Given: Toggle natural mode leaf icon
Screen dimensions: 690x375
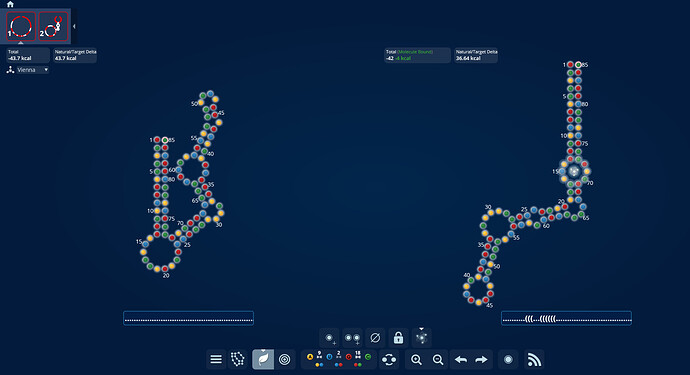Looking at the screenshot, I should pos(263,359).
